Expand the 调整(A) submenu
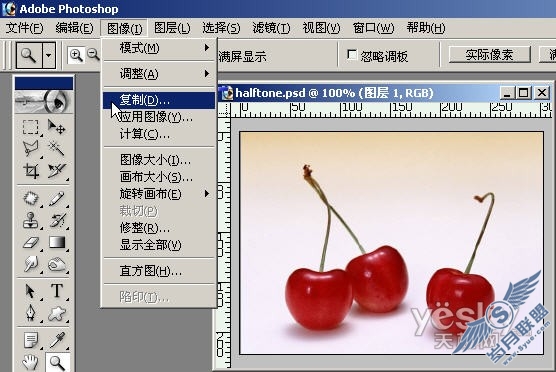 pos(160,74)
